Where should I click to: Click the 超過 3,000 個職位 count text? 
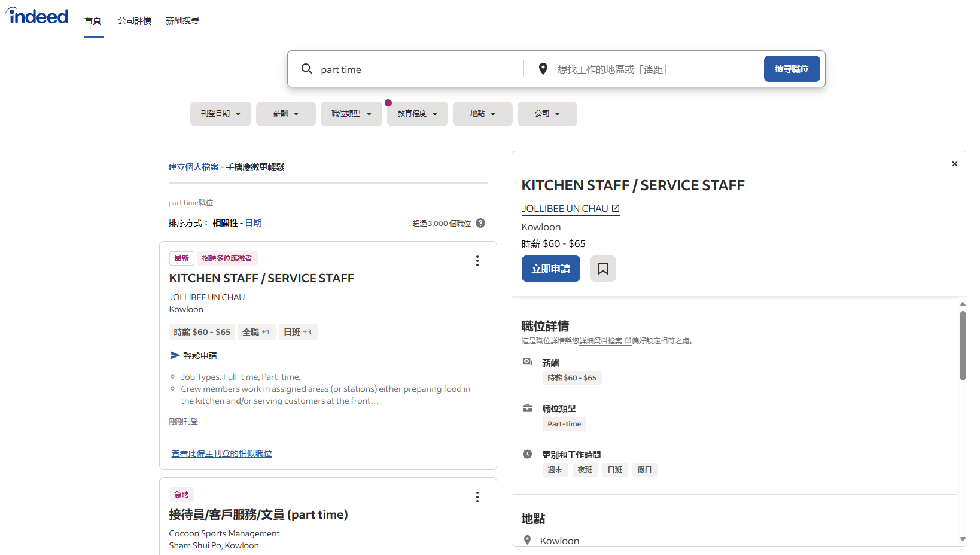tap(442, 223)
